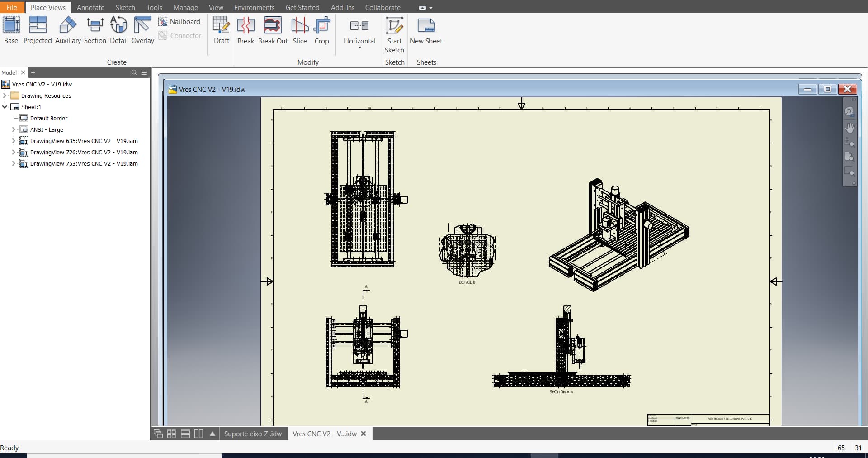Search the Model browser
This screenshot has height=458, width=868.
pyautogui.click(x=134, y=72)
